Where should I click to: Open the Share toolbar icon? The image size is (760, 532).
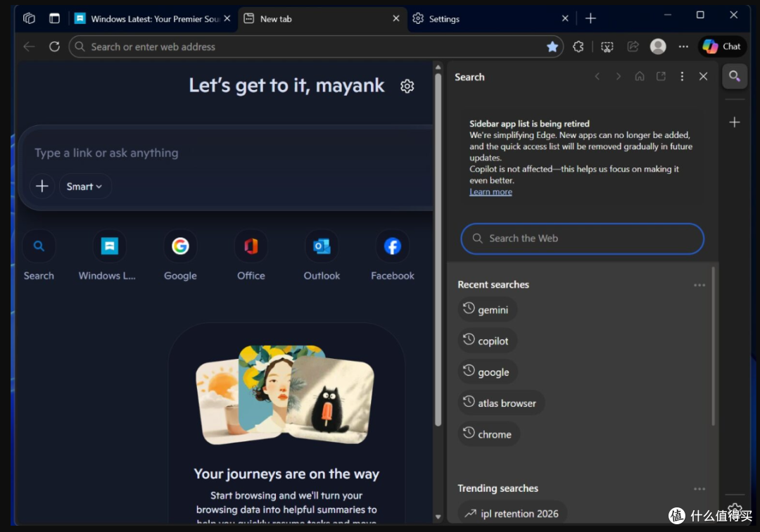[x=633, y=46]
